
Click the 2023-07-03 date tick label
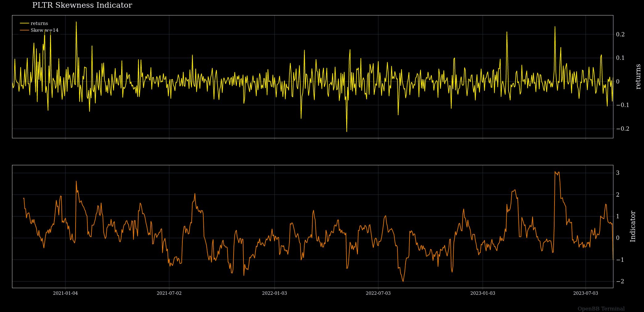click(586, 293)
